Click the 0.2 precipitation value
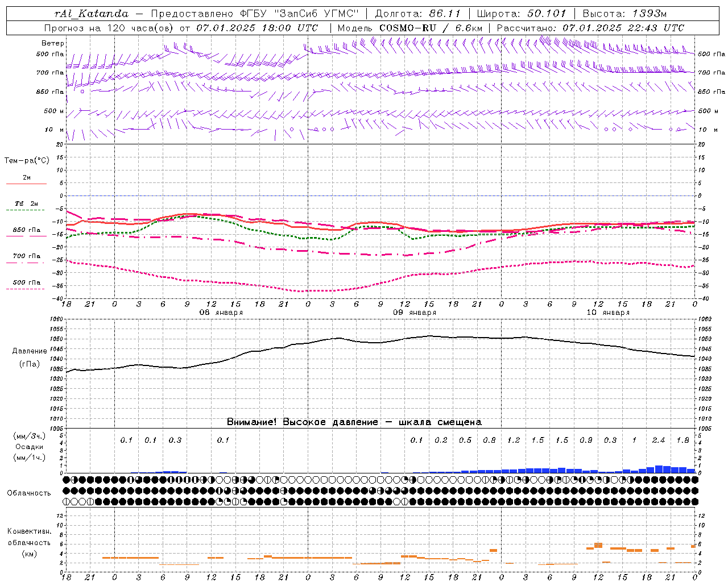 click(x=441, y=440)
